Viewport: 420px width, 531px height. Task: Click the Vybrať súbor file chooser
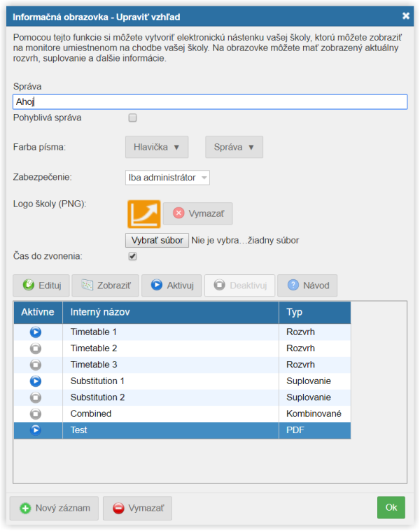click(x=157, y=241)
